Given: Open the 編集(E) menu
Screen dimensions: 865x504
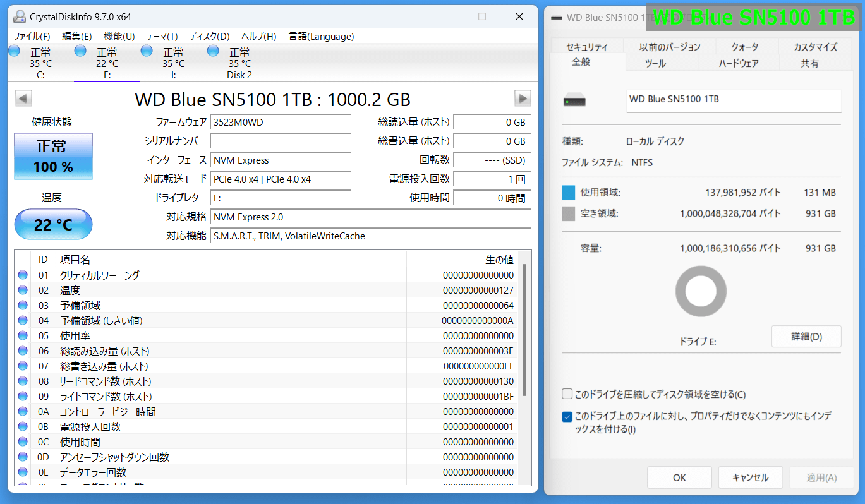Looking at the screenshot, I should [77, 37].
